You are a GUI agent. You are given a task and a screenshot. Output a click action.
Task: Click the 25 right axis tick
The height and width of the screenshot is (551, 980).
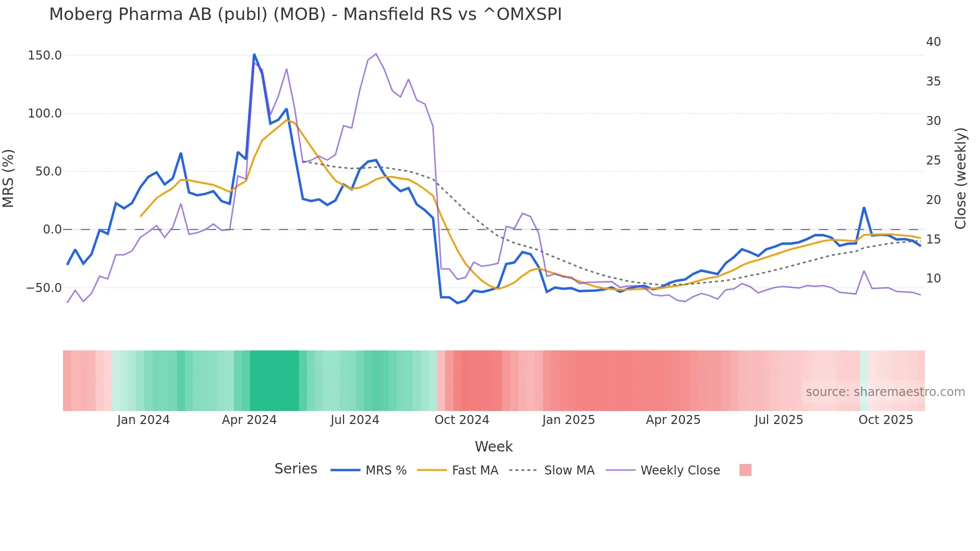coord(933,160)
